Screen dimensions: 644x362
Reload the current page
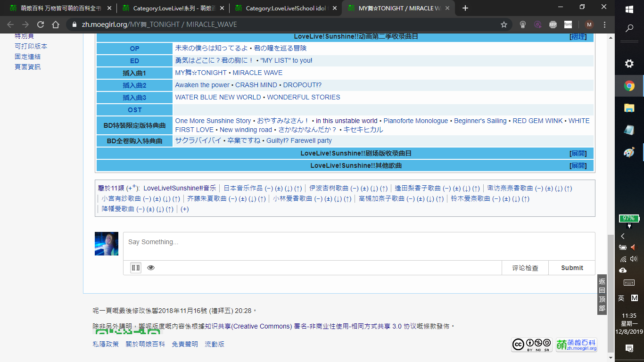pyautogui.click(x=41, y=25)
